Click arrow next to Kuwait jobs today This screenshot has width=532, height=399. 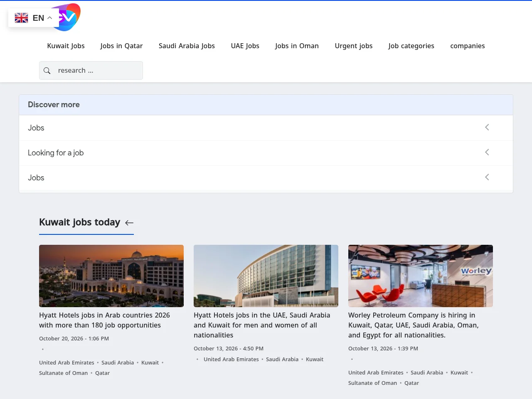pos(129,223)
